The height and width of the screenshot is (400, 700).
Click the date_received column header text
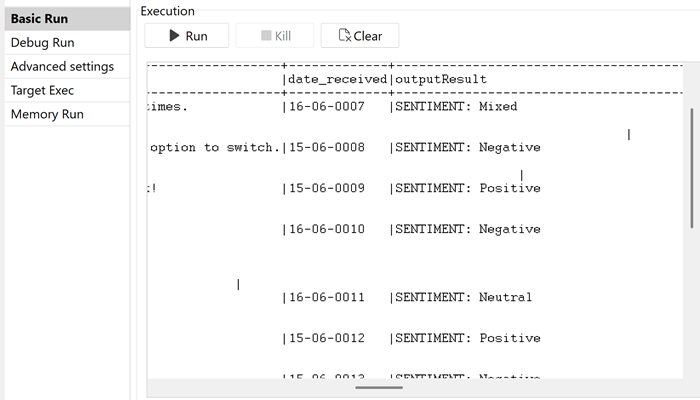click(337, 79)
